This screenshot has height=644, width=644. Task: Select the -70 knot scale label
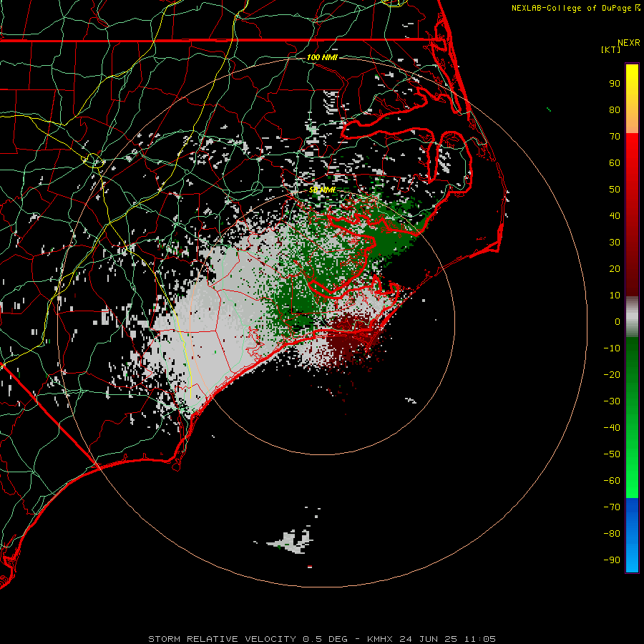[612, 507]
